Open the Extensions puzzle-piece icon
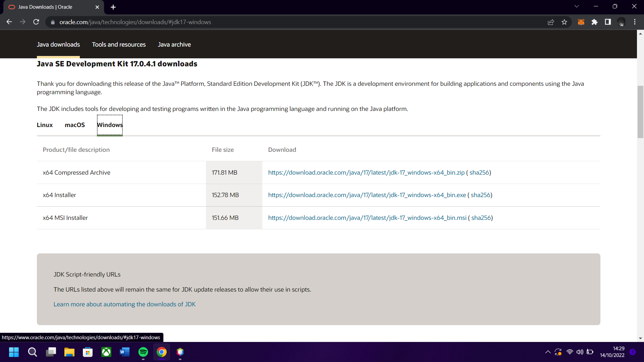This screenshot has height=362, width=644. pos(595,22)
